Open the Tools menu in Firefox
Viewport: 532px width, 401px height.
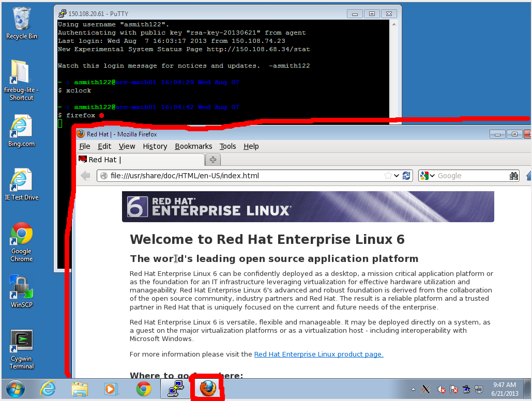[x=227, y=146]
